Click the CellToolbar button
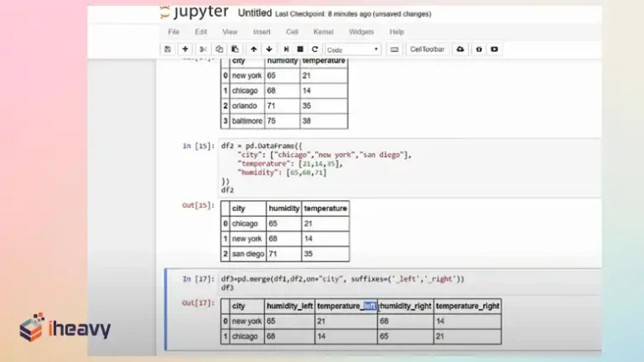The height and width of the screenshot is (362, 644). [x=428, y=49]
